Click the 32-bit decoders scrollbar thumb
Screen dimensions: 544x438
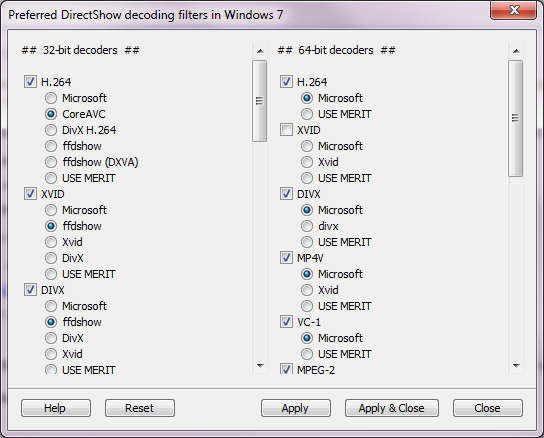[260, 101]
